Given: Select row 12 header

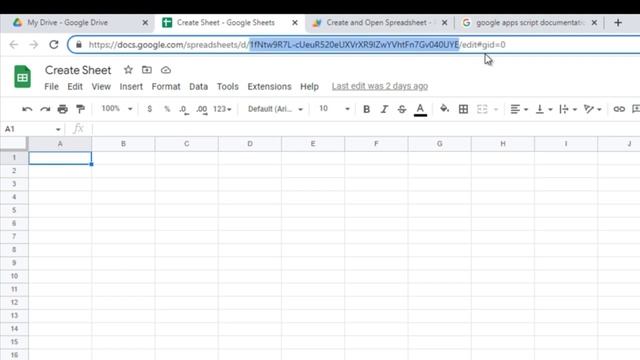Looking at the screenshot, I should pos(14,302).
